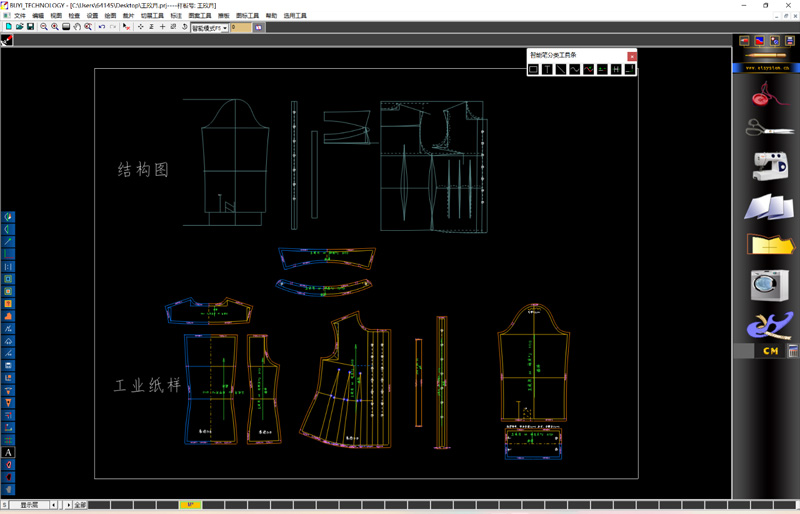Toggle the yellow M indicator in status bar
The width and height of the screenshot is (800, 514).
point(189,505)
